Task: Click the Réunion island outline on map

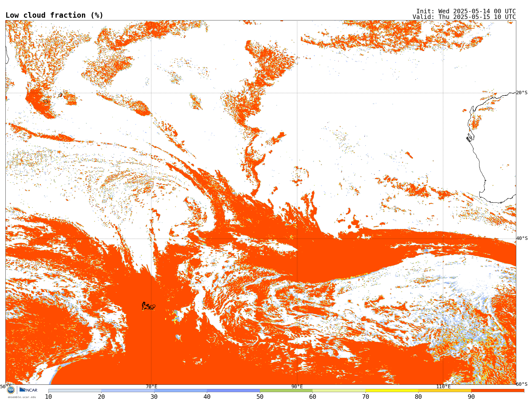Action: pos(46,101)
